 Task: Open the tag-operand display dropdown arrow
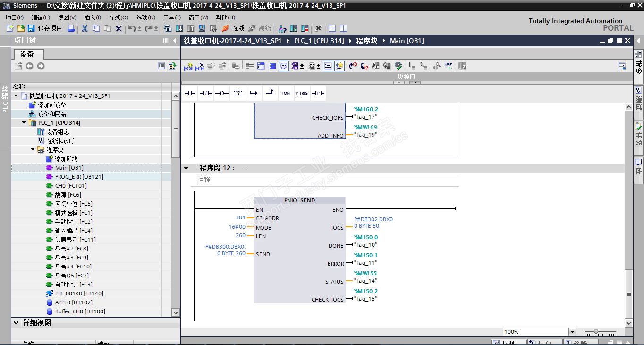tap(302, 66)
